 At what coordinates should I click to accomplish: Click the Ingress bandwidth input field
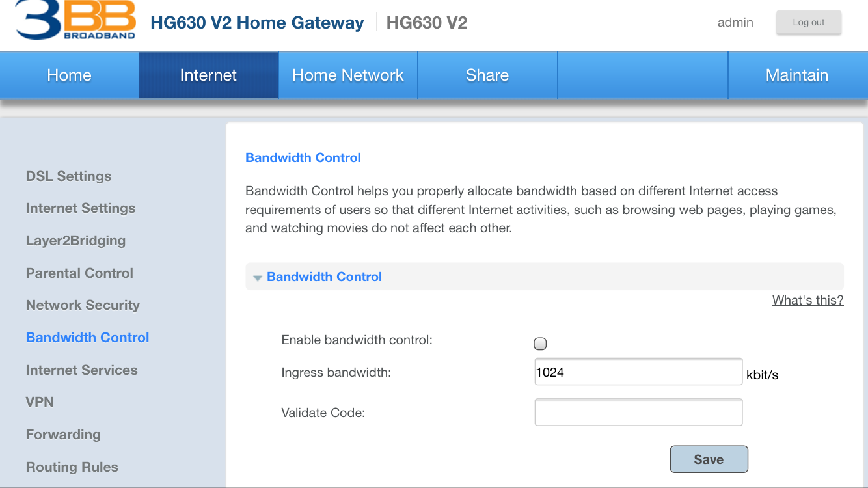[638, 372]
